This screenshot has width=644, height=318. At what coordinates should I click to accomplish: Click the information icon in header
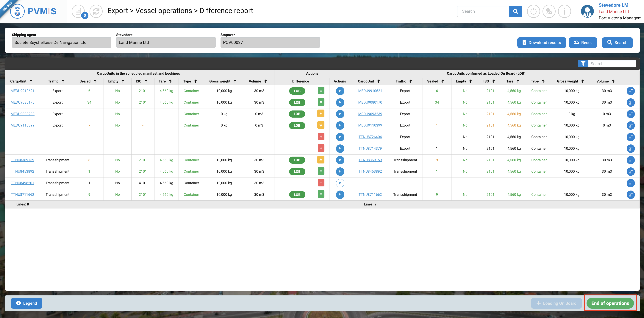(564, 11)
